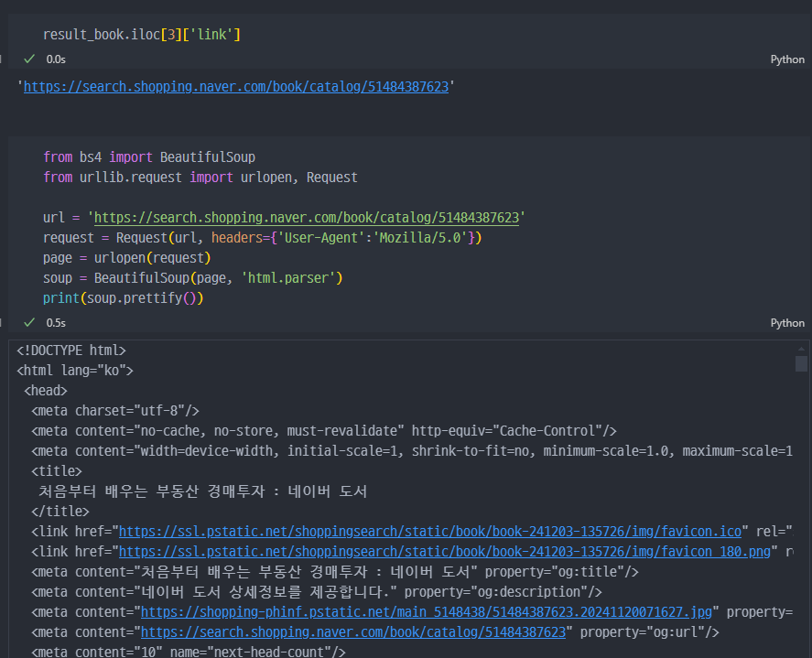This screenshot has width=812, height=658.
Task: Click the second cell's success checkmark icon
Action: click(x=29, y=322)
